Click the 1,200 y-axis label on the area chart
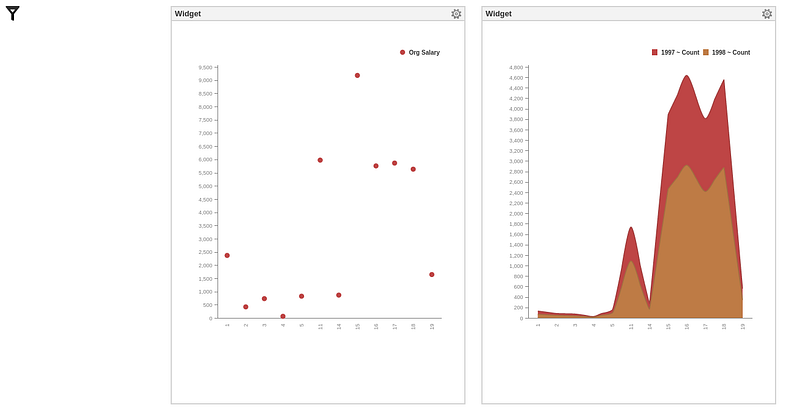The image size is (800, 411). 516,255
